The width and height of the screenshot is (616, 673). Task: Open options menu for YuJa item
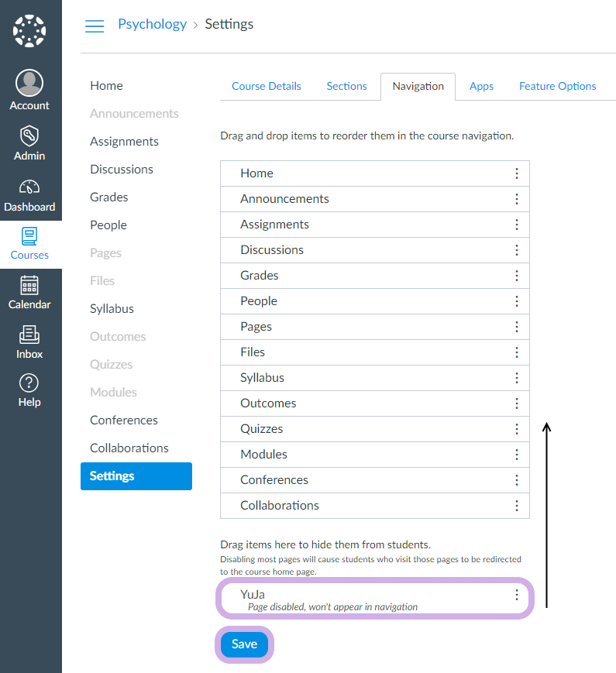[x=517, y=595]
